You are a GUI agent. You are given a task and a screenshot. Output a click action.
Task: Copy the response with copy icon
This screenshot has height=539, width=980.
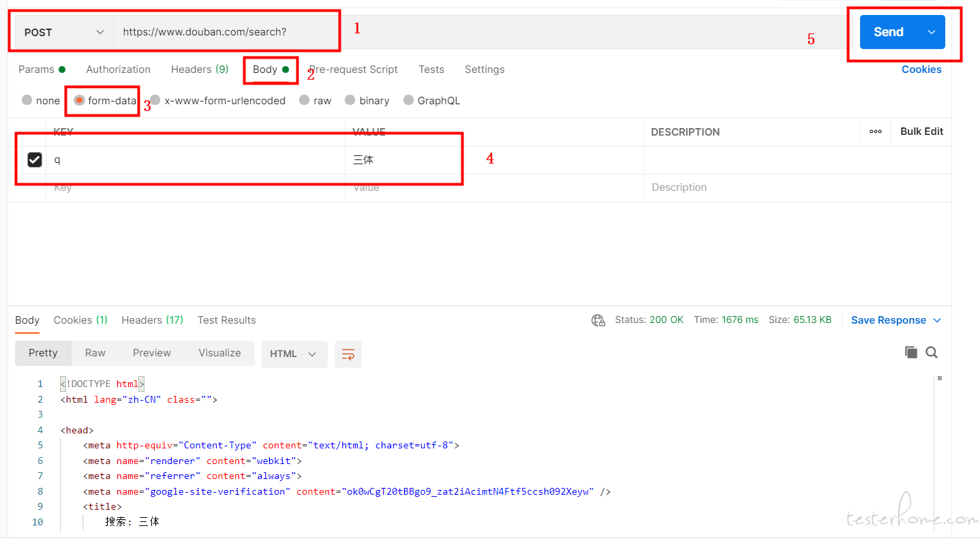(910, 352)
